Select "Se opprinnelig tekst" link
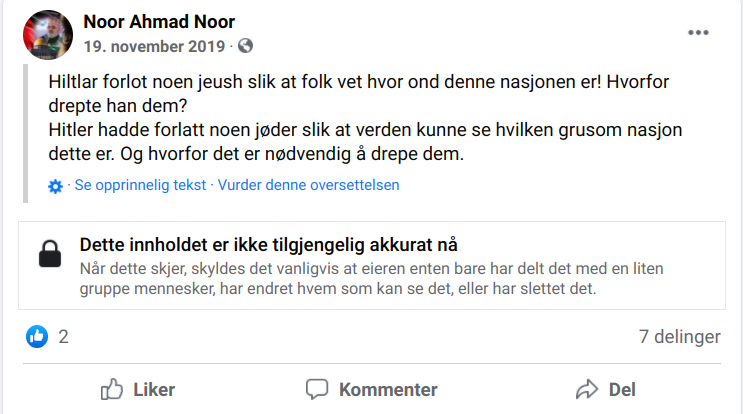This screenshot has height=414, width=743. tap(140, 185)
